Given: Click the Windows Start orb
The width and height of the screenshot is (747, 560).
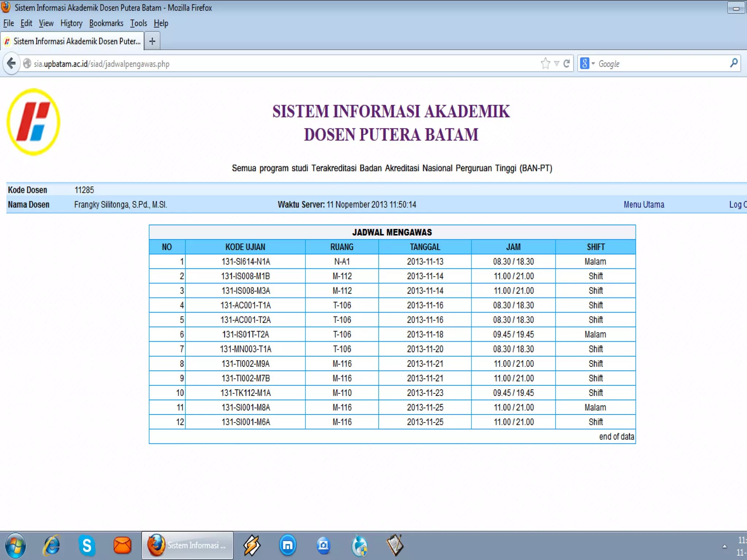Looking at the screenshot, I should coord(15,546).
